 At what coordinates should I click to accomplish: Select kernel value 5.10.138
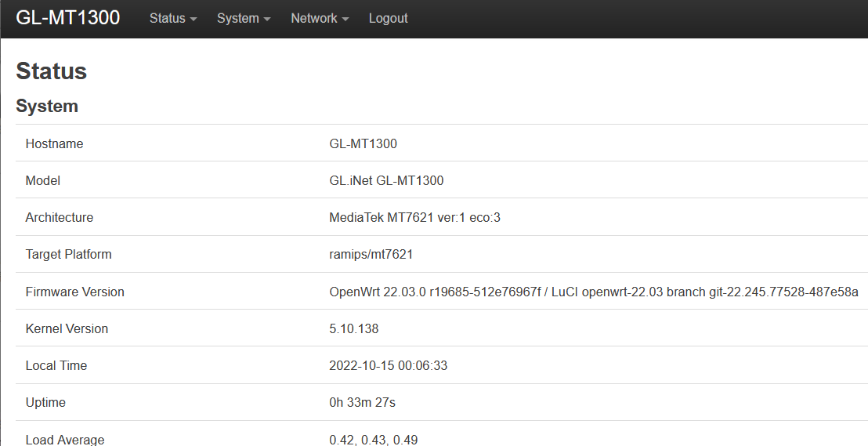354,328
